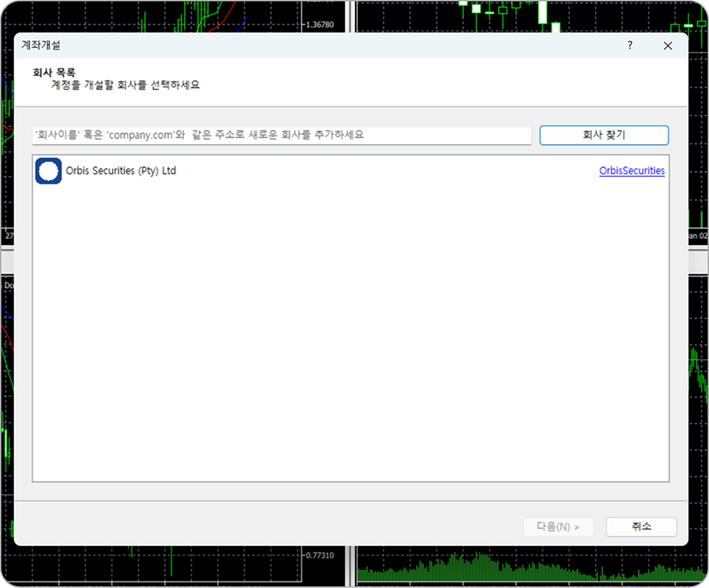Click the candlestick chart above the dialog

[518, 13]
